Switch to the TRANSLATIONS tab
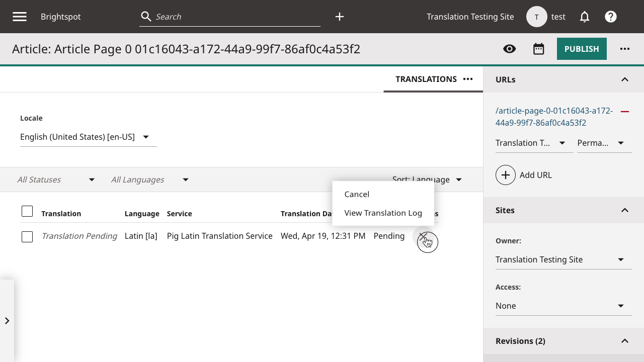Image resolution: width=644 pixels, height=362 pixels. pyautogui.click(x=426, y=79)
